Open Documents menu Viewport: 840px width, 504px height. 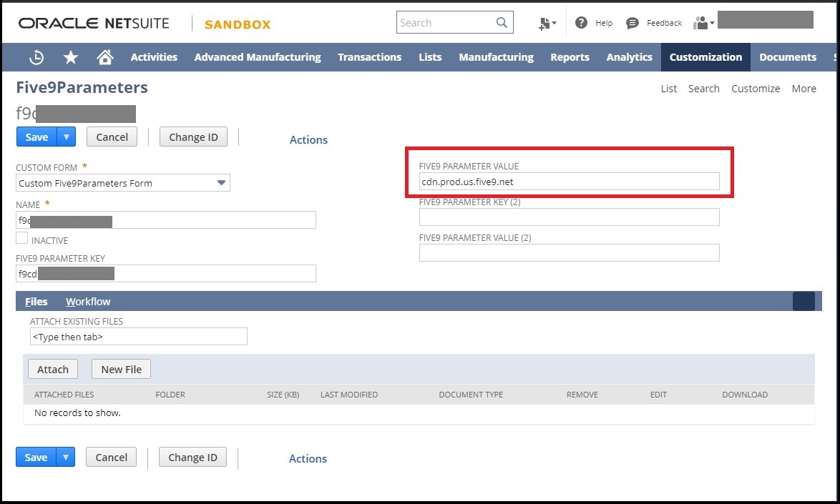788,57
